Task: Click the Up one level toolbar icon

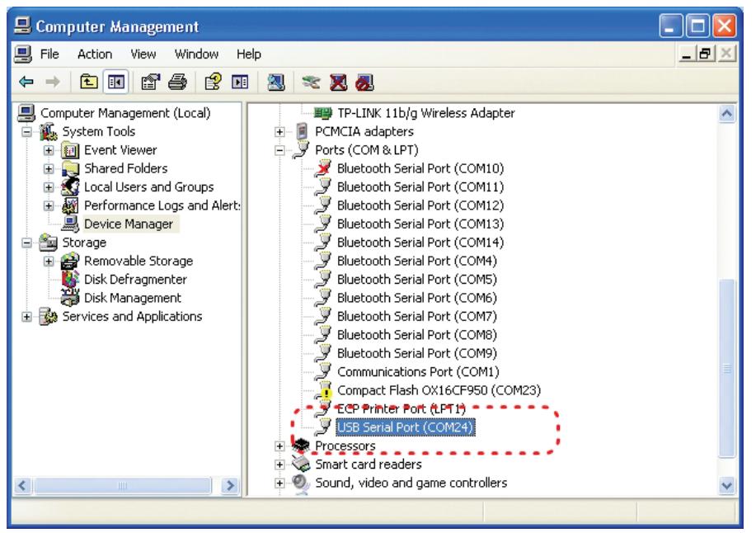Action: (x=88, y=82)
